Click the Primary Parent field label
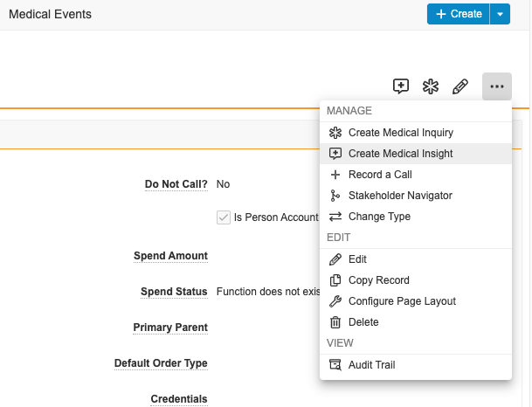This screenshot has height=407, width=532. [170, 328]
